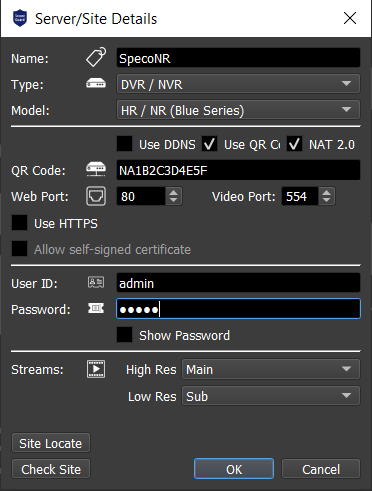Tick Allow self-signed certificate checkbox
The image size is (372, 491).
pyautogui.click(x=20, y=249)
